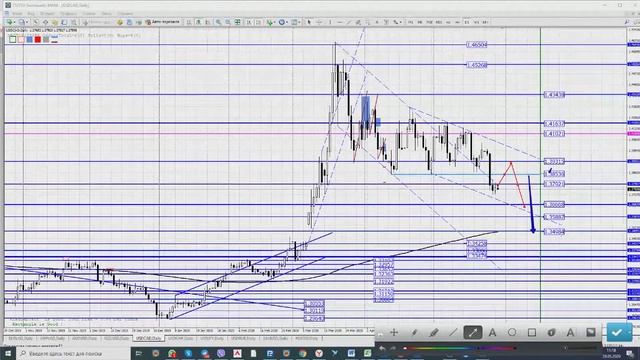This screenshot has width=640, height=360.
Task: Select the arrow annotation tool
Action: click(x=472, y=333)
